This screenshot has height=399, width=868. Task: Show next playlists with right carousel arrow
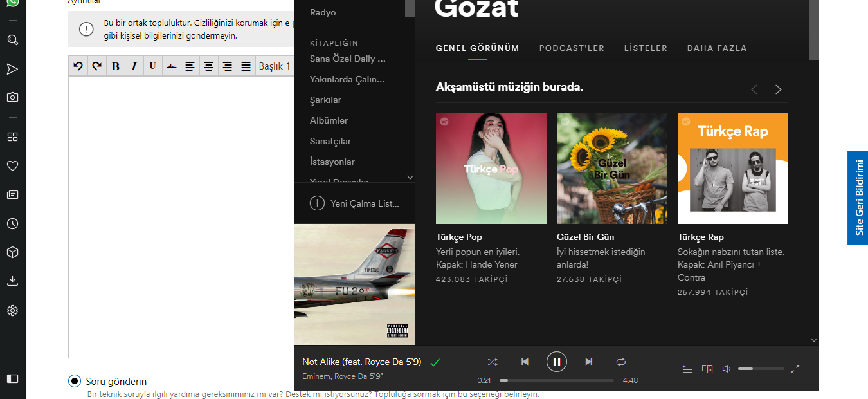click(779, 89)
